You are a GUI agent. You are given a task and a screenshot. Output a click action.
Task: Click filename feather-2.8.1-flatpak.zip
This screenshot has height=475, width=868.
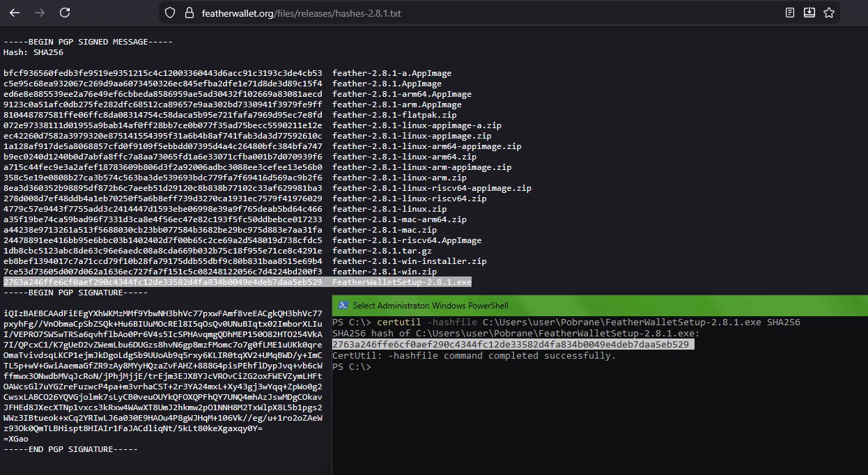point(394,115)
